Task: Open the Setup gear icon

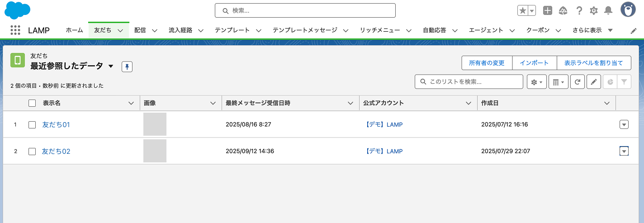Action: pyautogui.click(x=593, y=10)
